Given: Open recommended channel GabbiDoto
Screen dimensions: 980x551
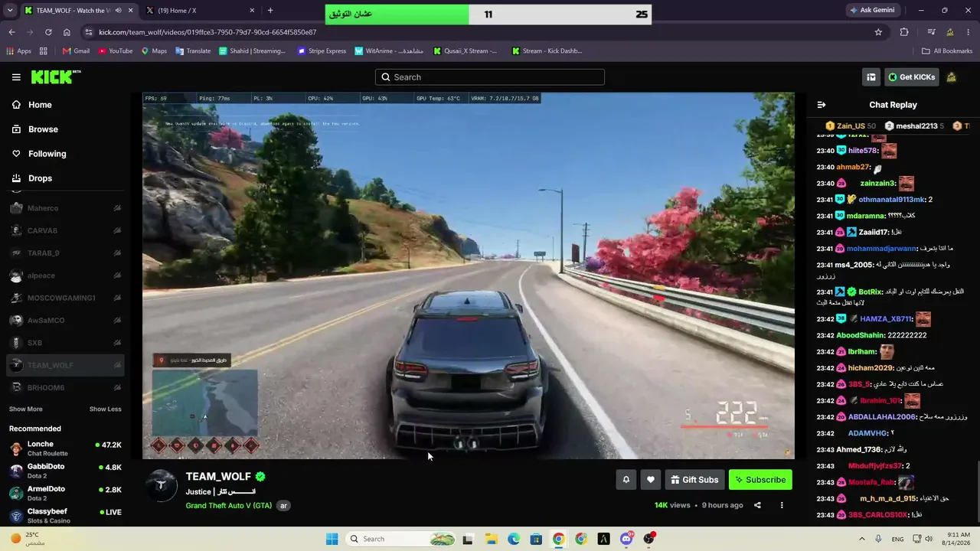Looking at the screenshot, I should point(66,471).
